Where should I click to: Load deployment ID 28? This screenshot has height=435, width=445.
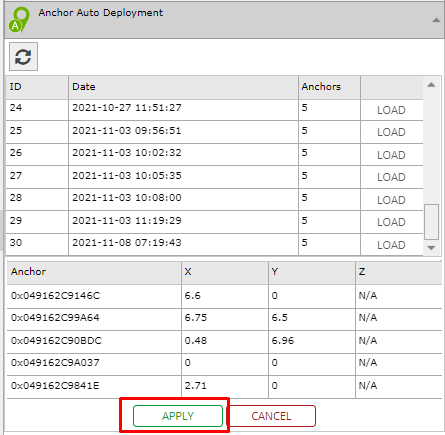391,200
